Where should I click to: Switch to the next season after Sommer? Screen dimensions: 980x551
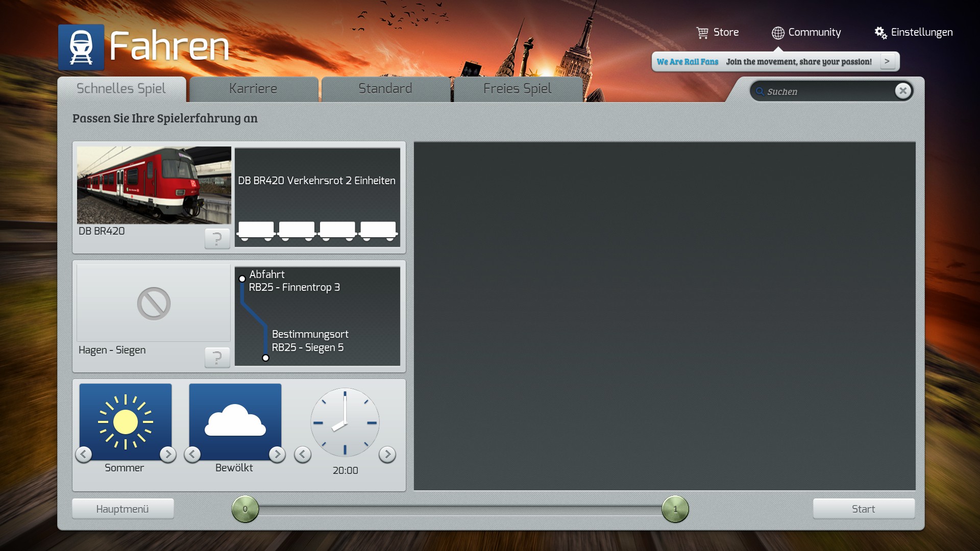tap(168, 454)
